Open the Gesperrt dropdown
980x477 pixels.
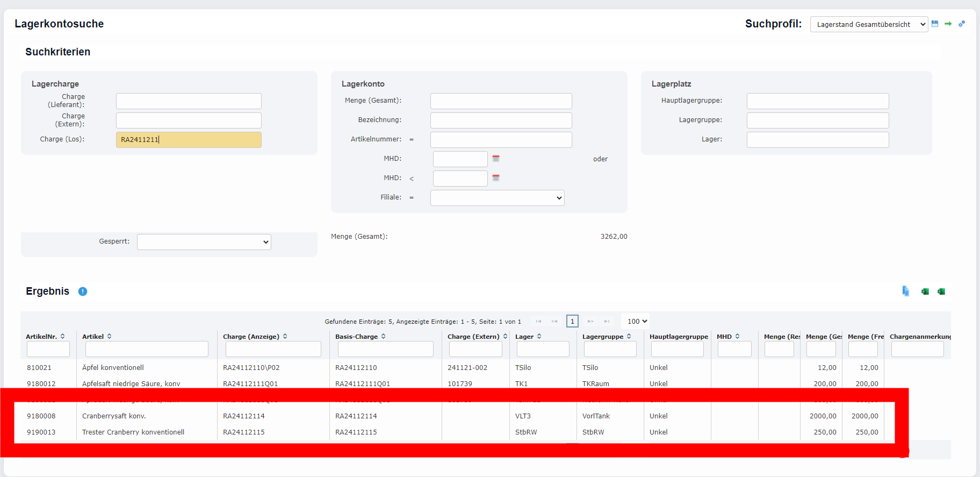[204, 242]
